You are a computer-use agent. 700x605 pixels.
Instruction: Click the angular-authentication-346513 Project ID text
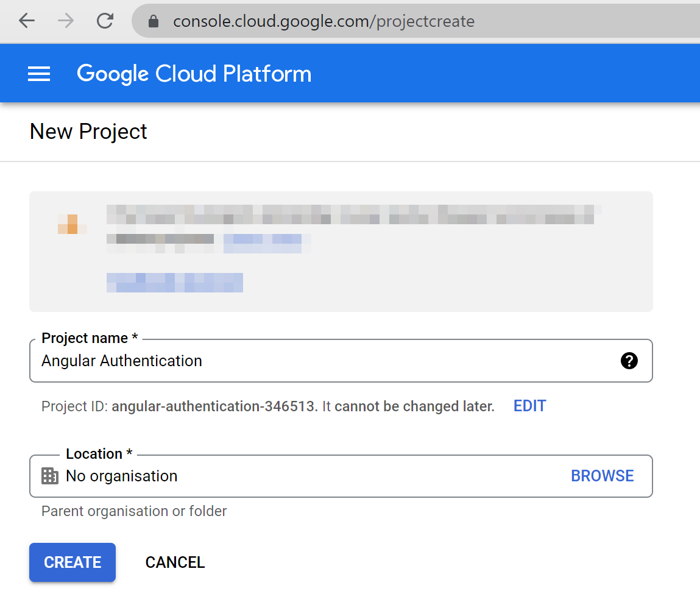pos(214,406)
